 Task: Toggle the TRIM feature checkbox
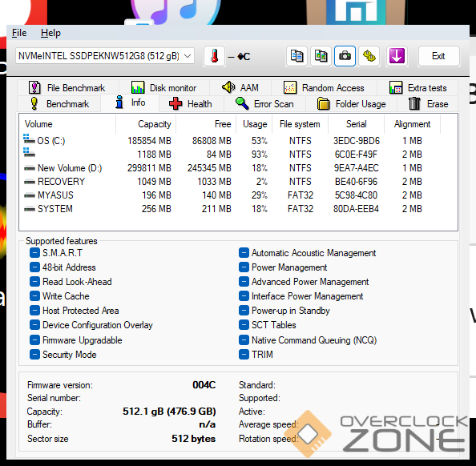(244, 355)
